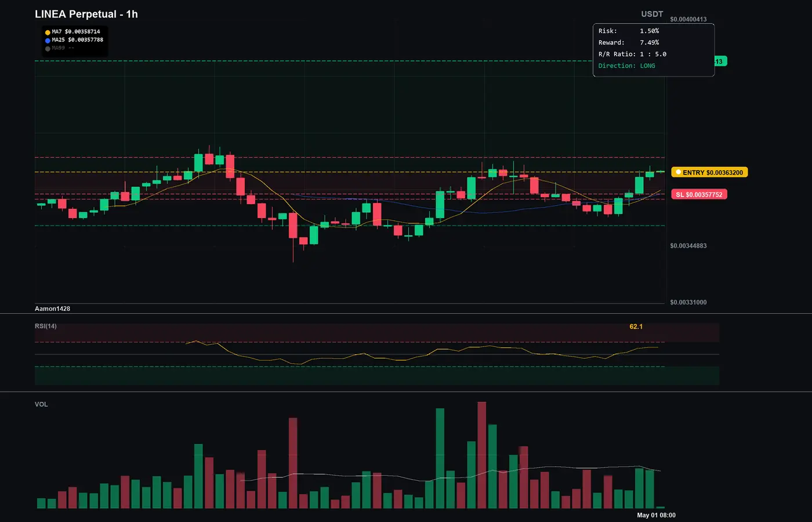Click the $0.00331000 price axis label
Image resolution: width=812 pixels, height=522 pixels.
[x=688, y=302]
